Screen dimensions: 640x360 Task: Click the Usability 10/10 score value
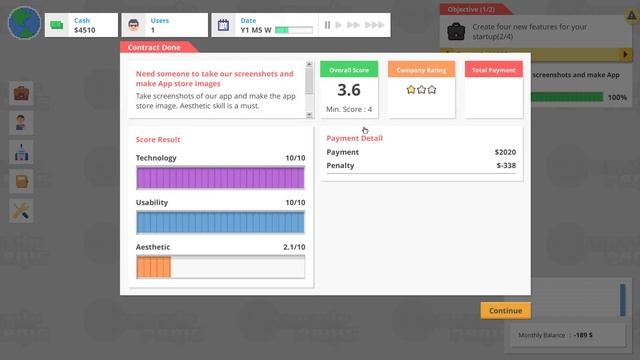(x=295, y=202)
